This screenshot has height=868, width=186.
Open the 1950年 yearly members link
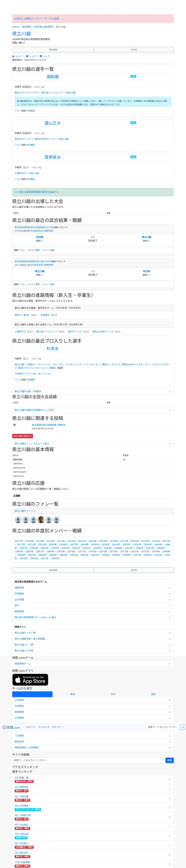click(55, 558)
